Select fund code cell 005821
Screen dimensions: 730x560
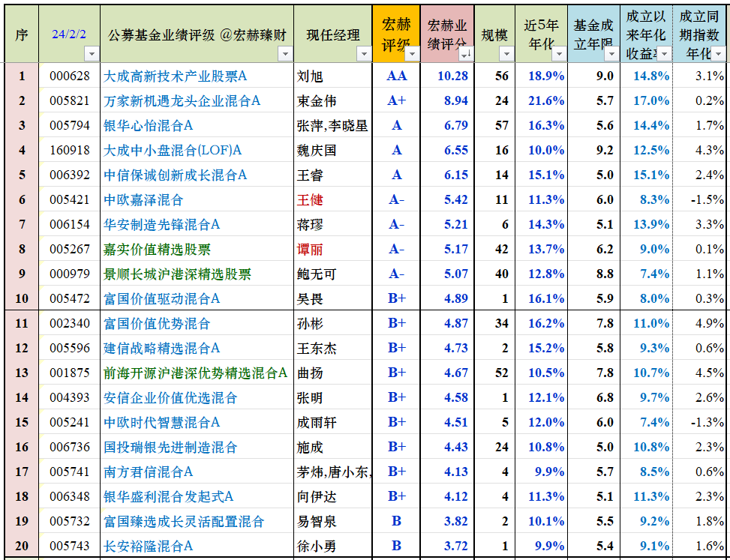tap(69, 101)
